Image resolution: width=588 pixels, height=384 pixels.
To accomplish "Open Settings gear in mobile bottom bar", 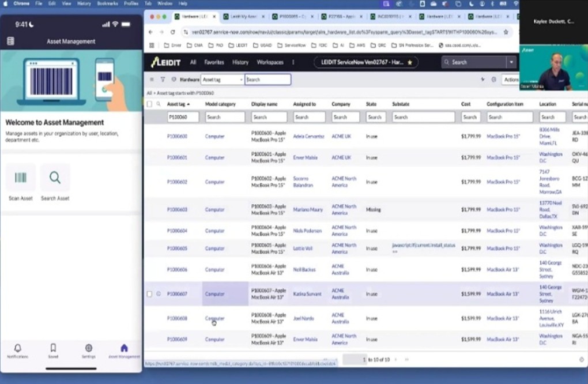I will [88, 348].
